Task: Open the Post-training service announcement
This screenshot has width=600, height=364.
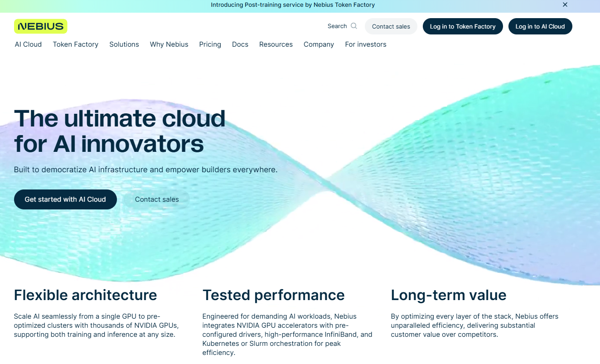Action: (293, 5)
